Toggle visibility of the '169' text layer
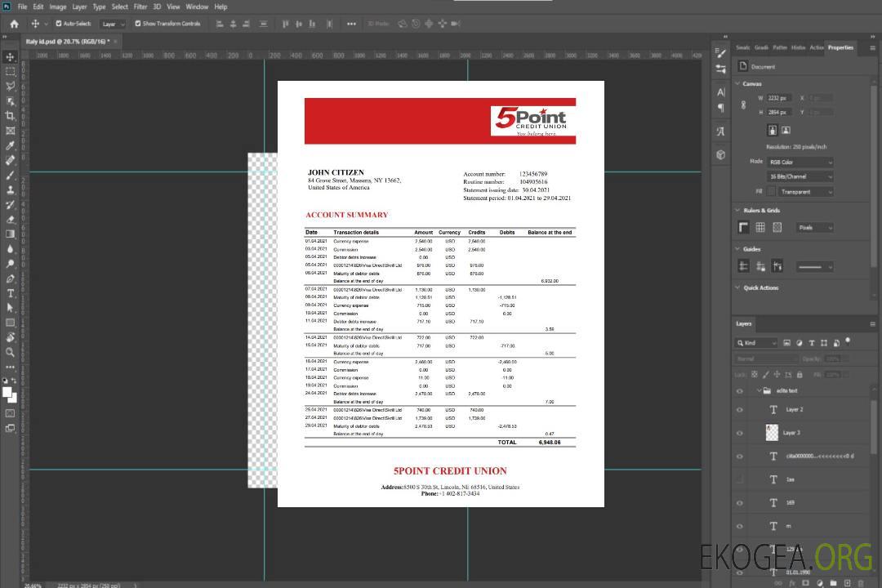This screenshot has height=588, width=882. [740, 503]
